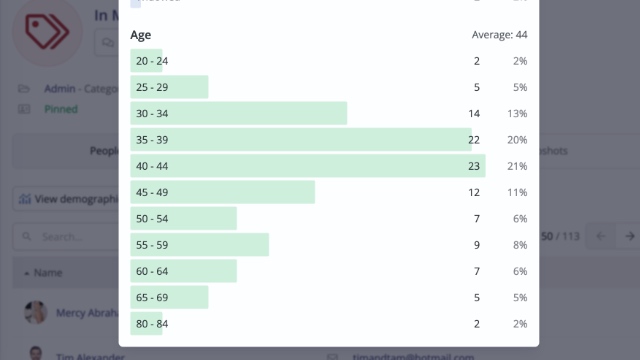
Task: Select the 35 - 39 age bar
Action: coord(301,140)
